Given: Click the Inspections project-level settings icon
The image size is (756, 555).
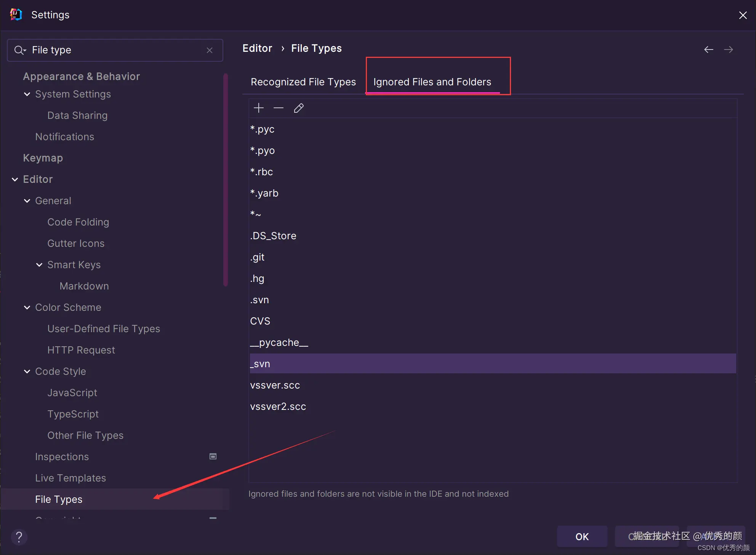Looking at the screenshot, I should (213, 456).
